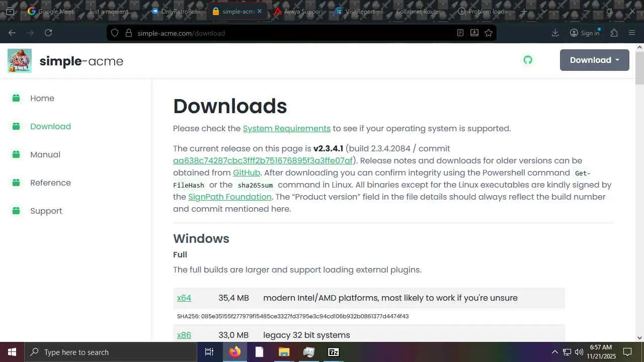This screenshot has height=362, width=644.
Task: Open the volume control in system tray
Action: click(x=579, y=352)
